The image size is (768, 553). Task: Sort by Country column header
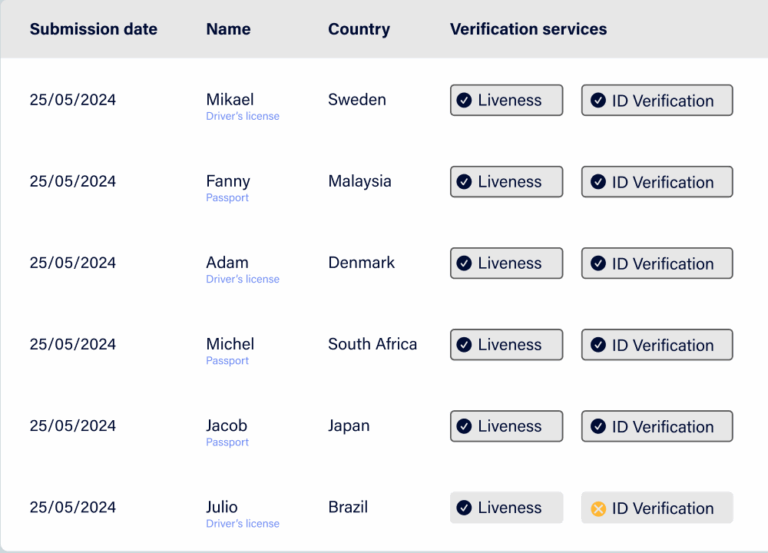359,29
